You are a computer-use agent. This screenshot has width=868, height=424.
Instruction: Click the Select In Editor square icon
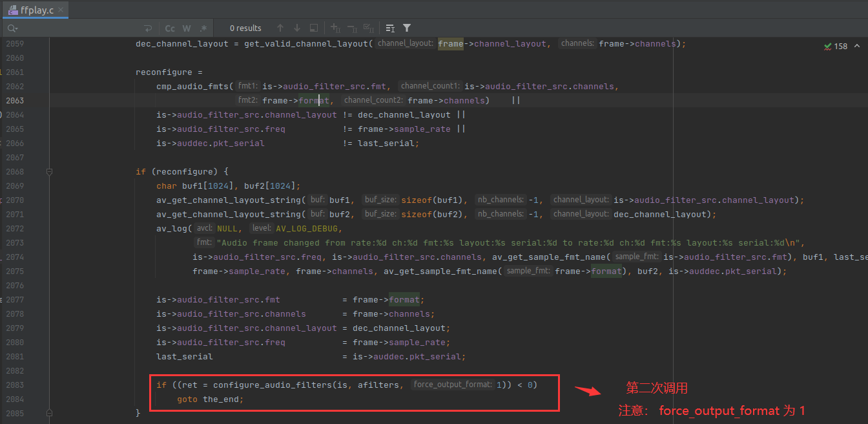[x=314, y=28]
